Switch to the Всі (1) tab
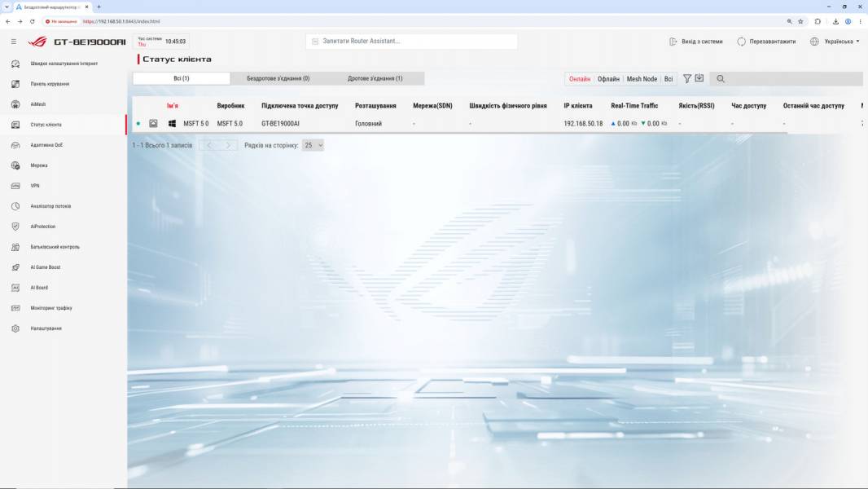The height and width of the screenshot is (489, 868). coord(182,78)
